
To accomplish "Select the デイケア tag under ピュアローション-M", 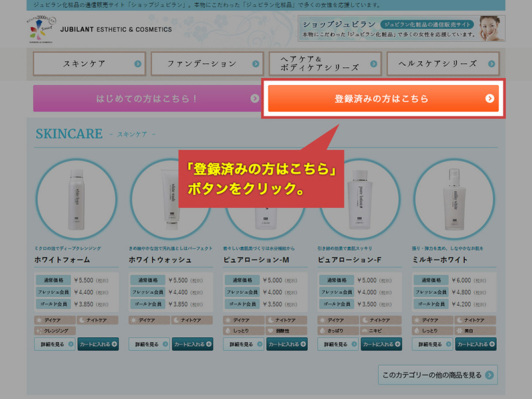I will [243, 320].
